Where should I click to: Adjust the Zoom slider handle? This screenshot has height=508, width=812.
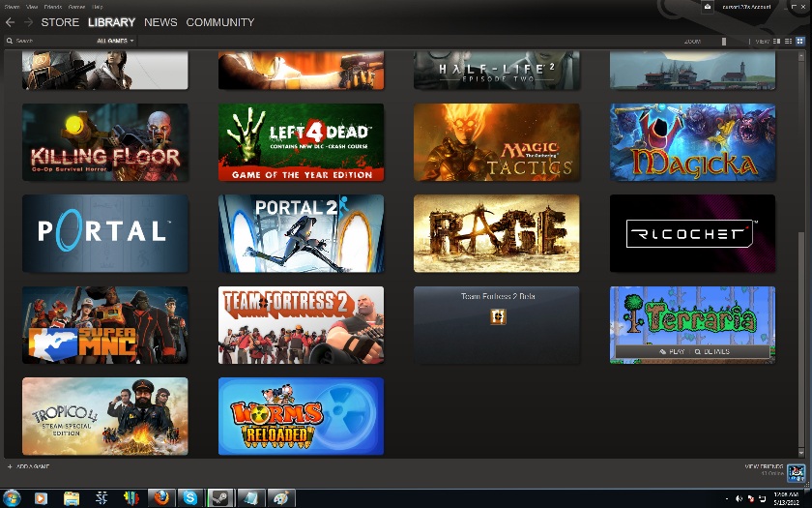pyautogui.click(x=724, y=41)
